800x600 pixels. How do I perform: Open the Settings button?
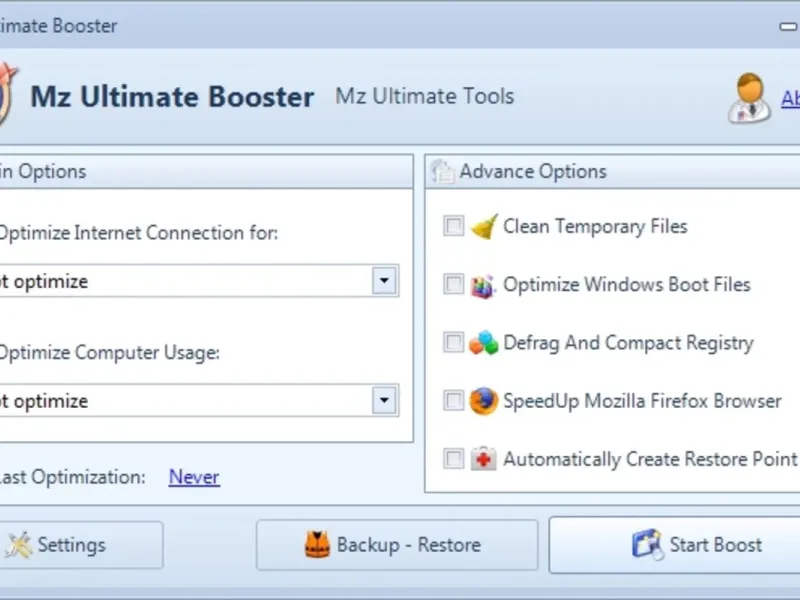click(81, 545)
